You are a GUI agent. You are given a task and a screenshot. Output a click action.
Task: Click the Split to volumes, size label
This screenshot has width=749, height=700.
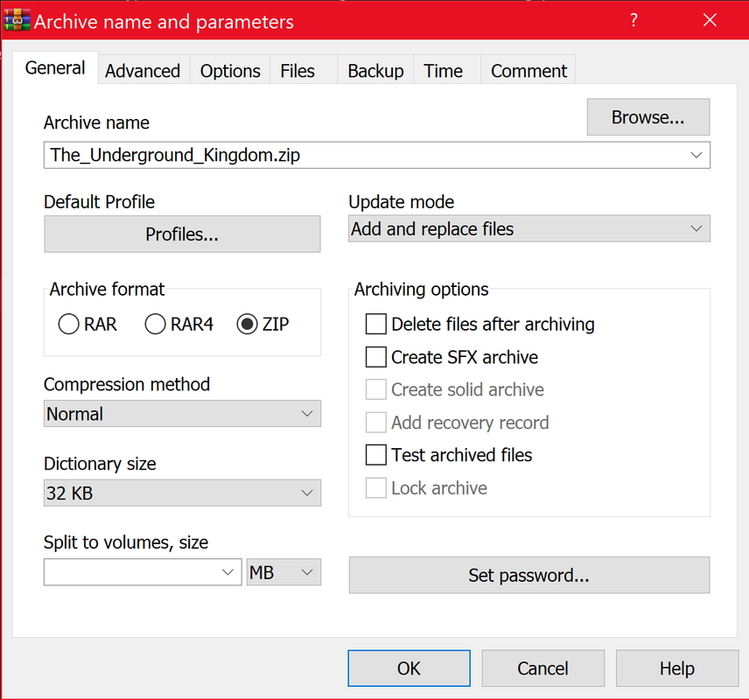[126, 542]
